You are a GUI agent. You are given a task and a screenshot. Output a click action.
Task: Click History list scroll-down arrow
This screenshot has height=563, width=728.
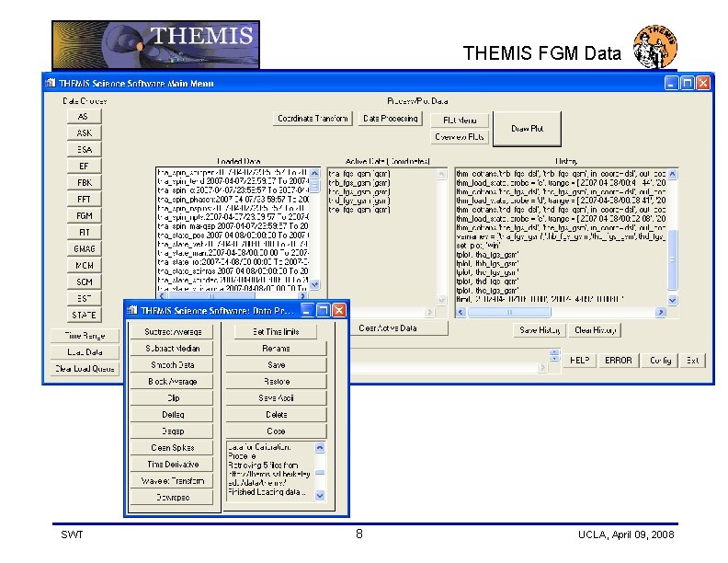(x=672, y=301)
